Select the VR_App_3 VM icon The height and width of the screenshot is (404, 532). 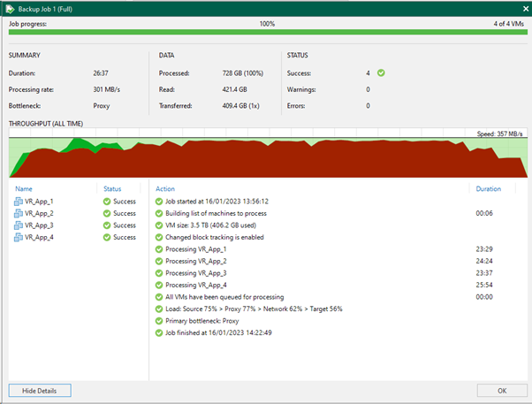click(x=19, y=225)
